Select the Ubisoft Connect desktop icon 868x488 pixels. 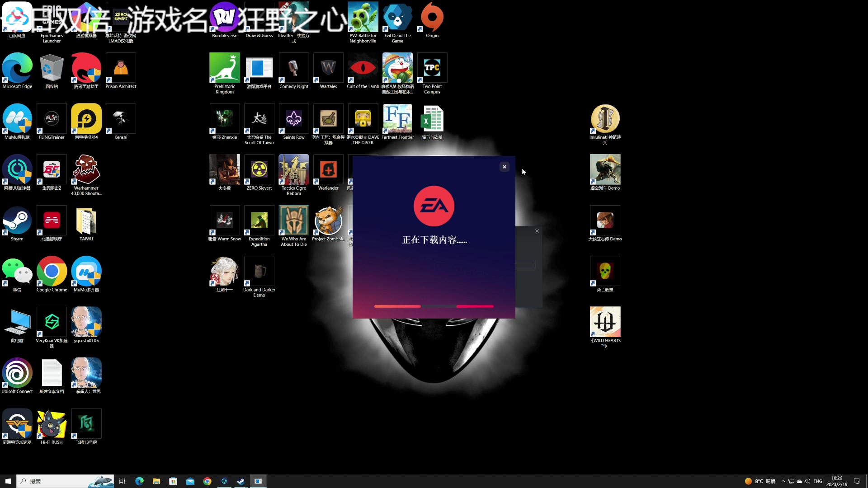click(x=17, y=376)
